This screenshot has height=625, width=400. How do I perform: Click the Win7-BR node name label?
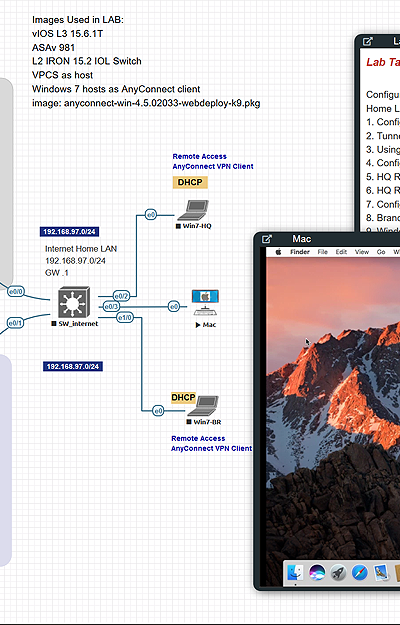point(207,422)
